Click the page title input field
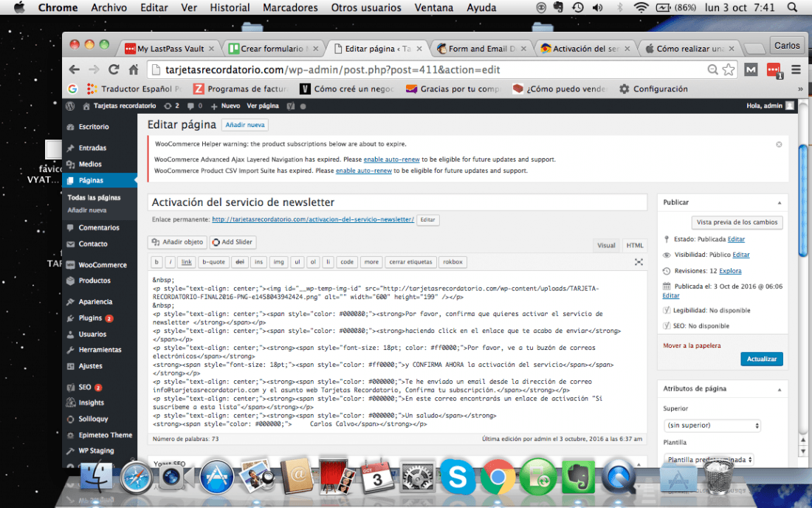Screen dimensions: 812x508 point(397,202)
